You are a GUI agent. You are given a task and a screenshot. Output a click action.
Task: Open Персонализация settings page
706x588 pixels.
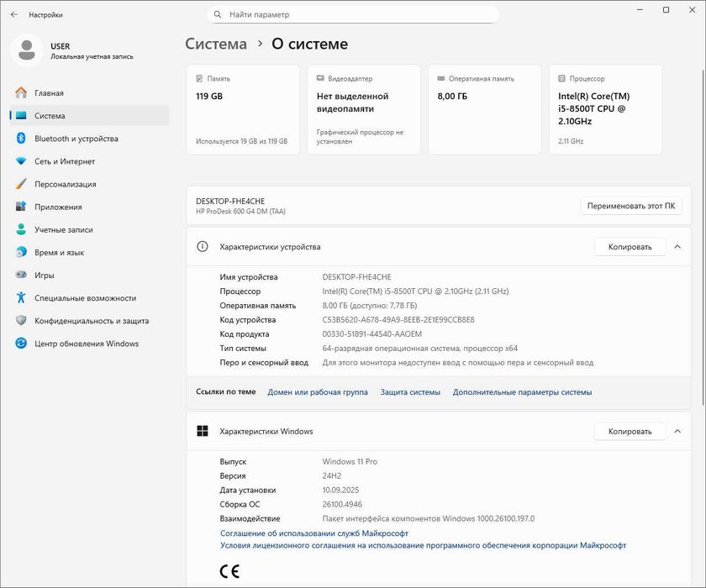coord(89,184)
